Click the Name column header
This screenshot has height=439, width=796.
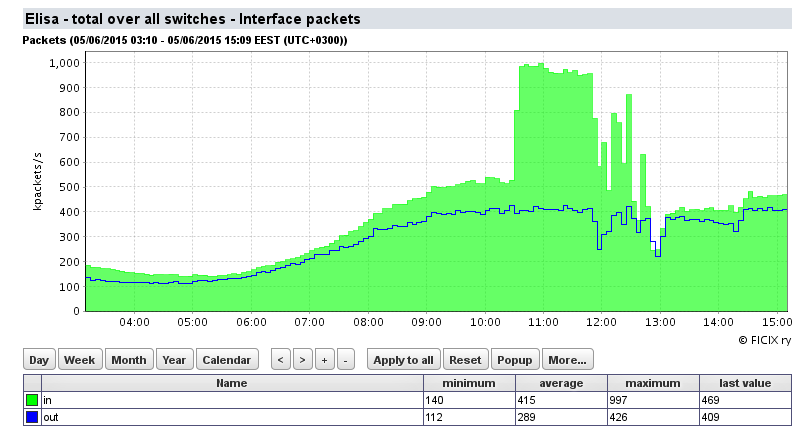[x=233, y=383]
